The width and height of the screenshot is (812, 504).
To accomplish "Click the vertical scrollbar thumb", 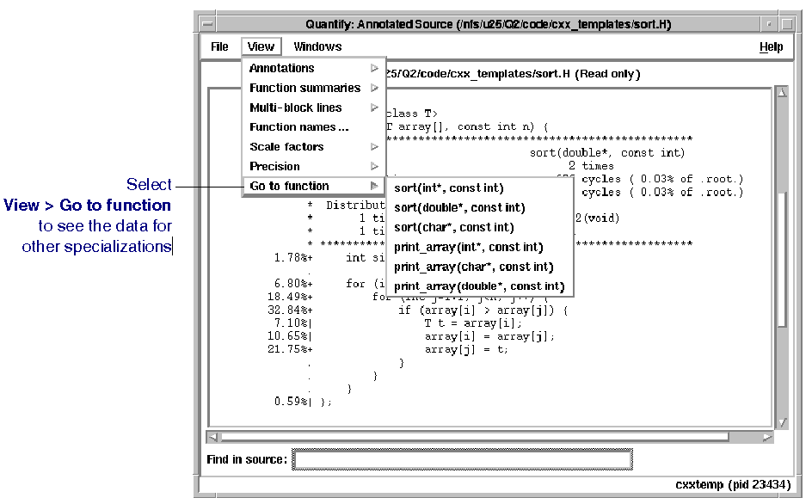I will (782, 259).
